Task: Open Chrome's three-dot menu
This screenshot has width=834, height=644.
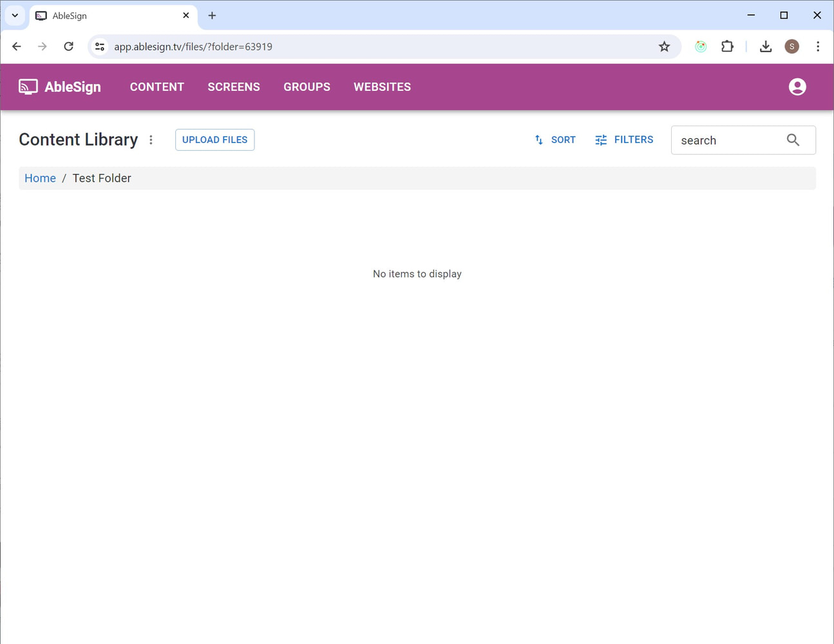Action: [x=818, y=46]
